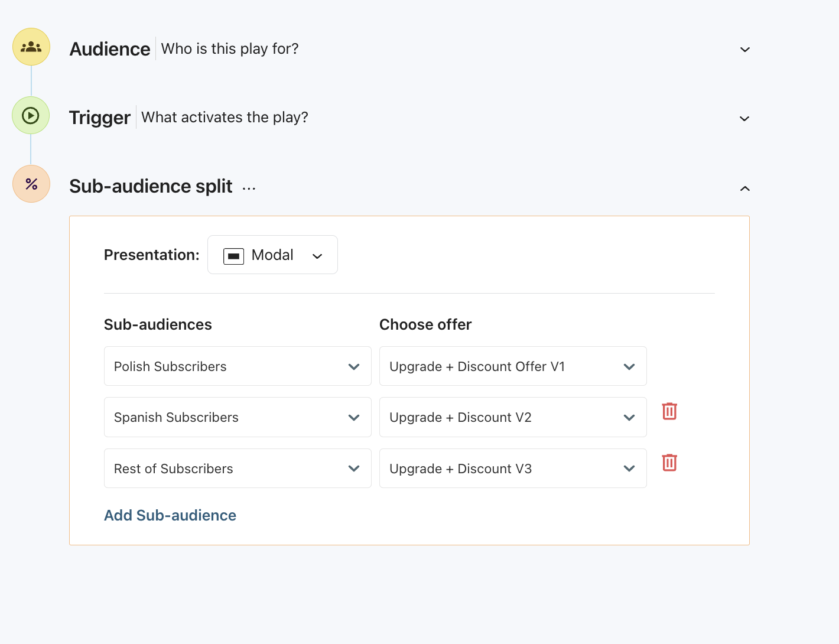
Task: Open the Upgrade + Discount Offer V1 dropdown
Action: pyautogui.click(x=513, y=366)
